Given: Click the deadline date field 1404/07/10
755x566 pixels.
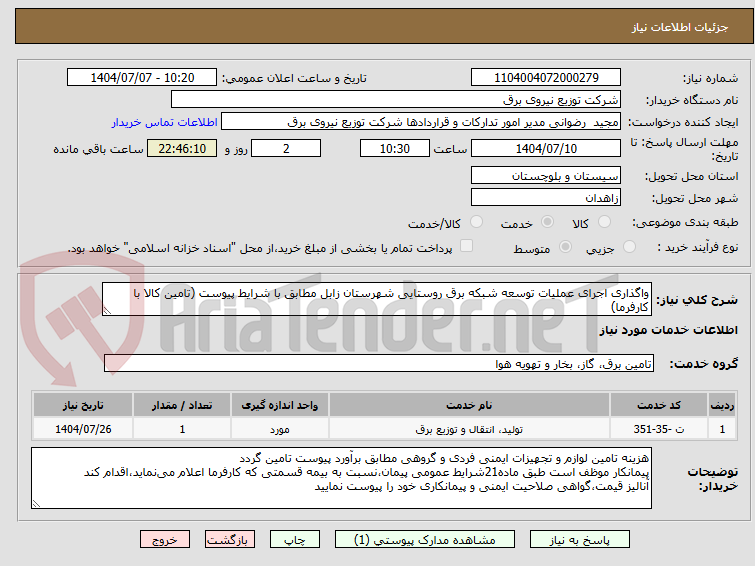Looking at the screenshot, I should pos(546,148).
